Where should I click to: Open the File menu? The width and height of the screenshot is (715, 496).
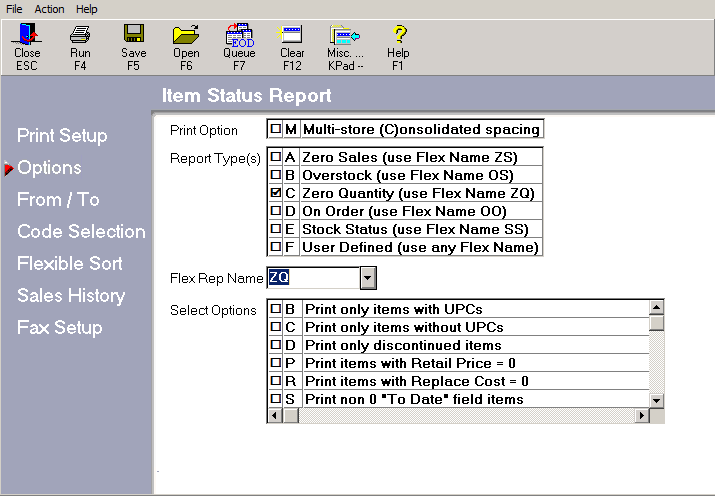point(14,9)
